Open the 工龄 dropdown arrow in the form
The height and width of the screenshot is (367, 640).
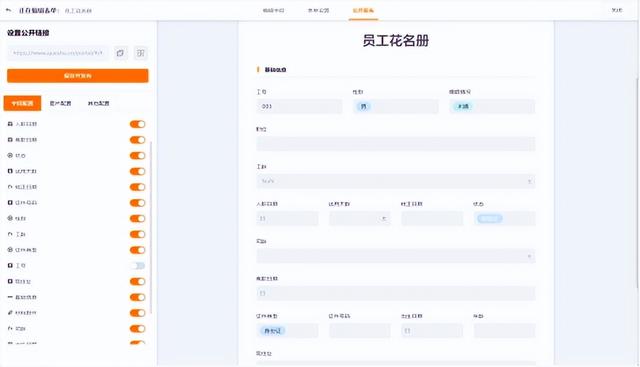click(529, 181)
